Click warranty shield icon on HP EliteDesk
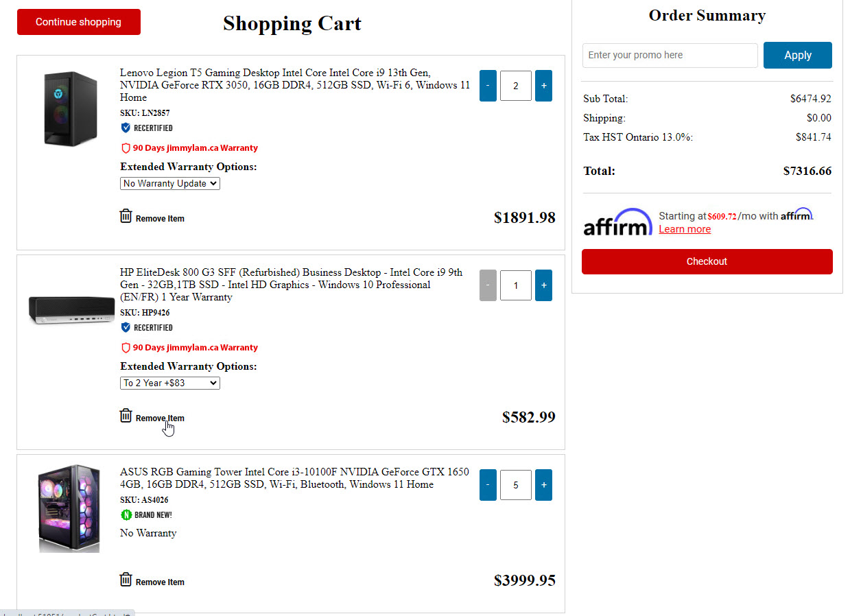Image resolution: width=850 pixels, height=616 pixels. [126, 348]
